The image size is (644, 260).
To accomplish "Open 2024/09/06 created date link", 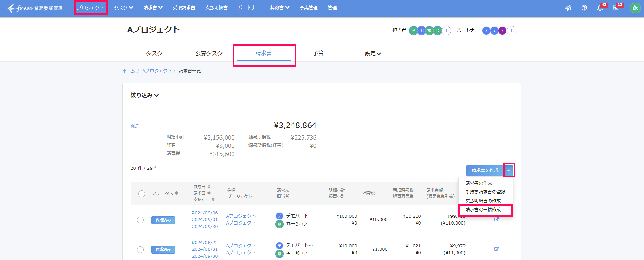I will point(205,213).
